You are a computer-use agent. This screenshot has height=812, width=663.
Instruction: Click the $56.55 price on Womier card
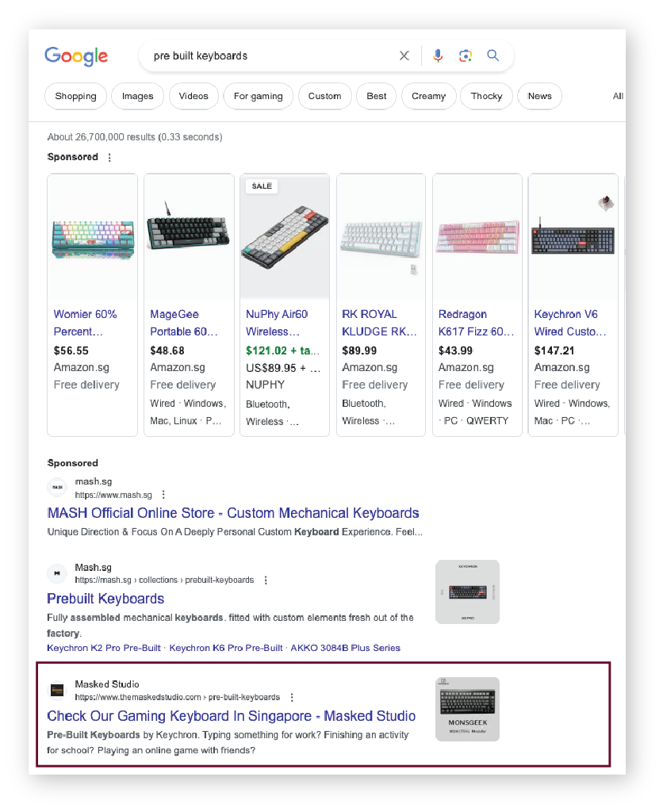tap(71, 350)
